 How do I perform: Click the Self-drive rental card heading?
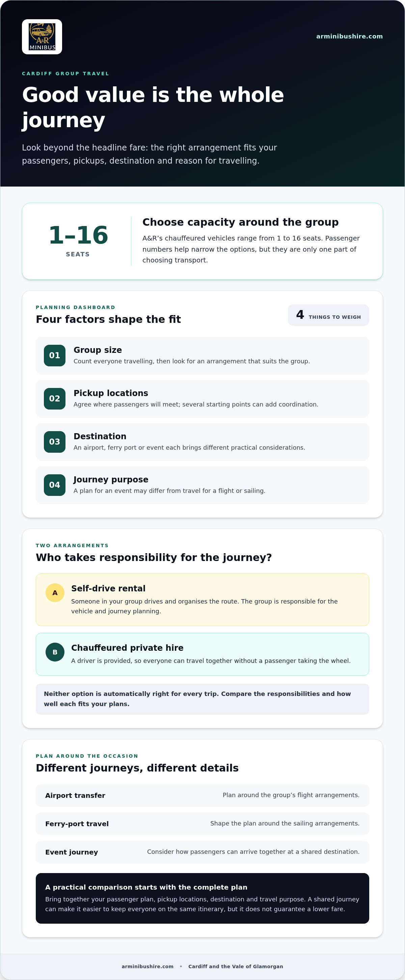click(x=108, y=589)
